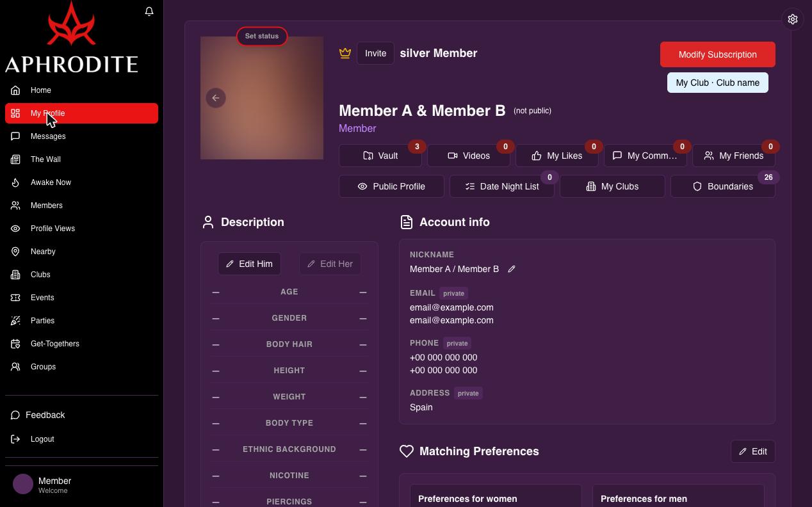The width and height of the screenshot is (812, 507).
Task: Open Members list from the sidebar
Action: click(x=82, y=205)
